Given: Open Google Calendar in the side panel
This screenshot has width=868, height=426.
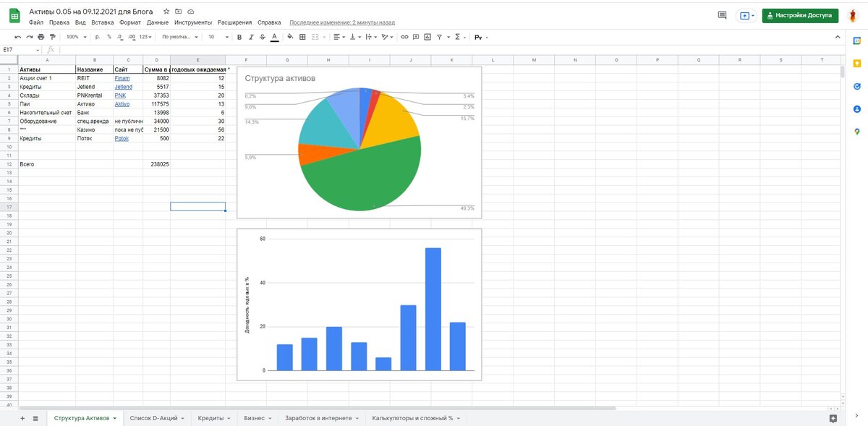Looking at the screenshot, I should pos(857,41).
